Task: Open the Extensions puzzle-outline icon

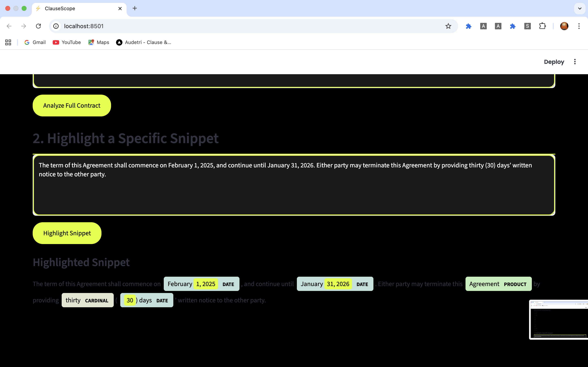Action: point(542,26)
